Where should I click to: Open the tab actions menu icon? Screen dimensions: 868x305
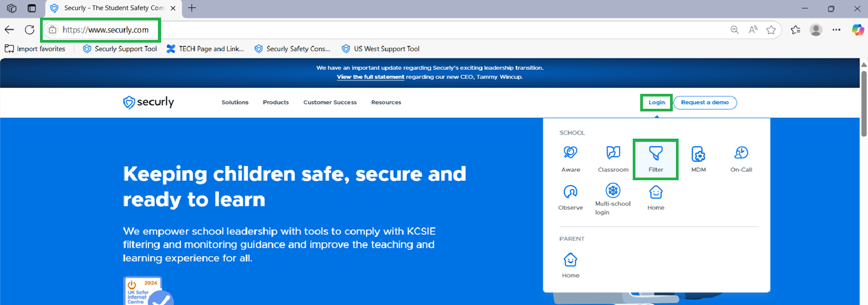click(31, 8)
